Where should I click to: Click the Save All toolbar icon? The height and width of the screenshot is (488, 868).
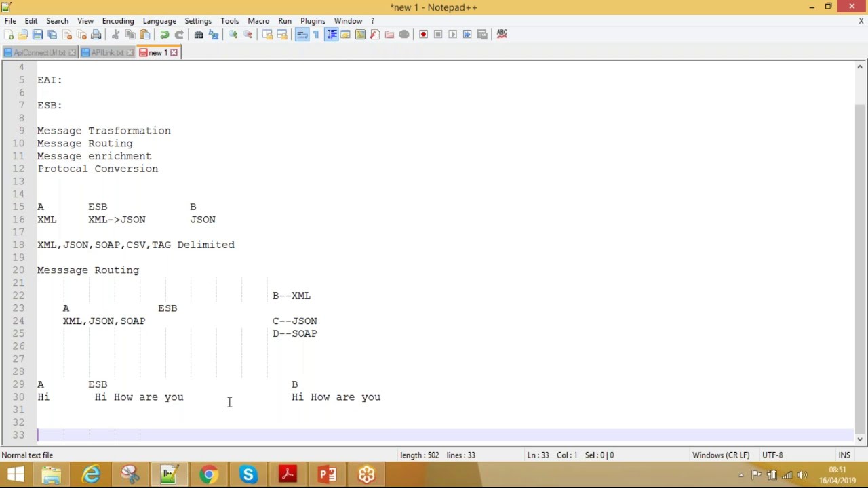click(52, 34)
